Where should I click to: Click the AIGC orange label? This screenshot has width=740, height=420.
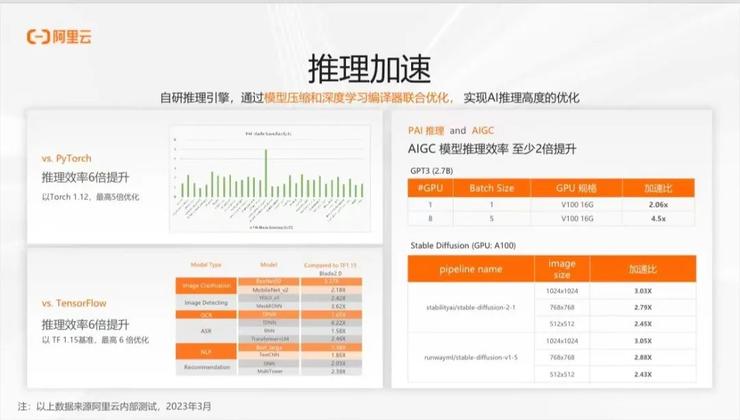(485, 131)
